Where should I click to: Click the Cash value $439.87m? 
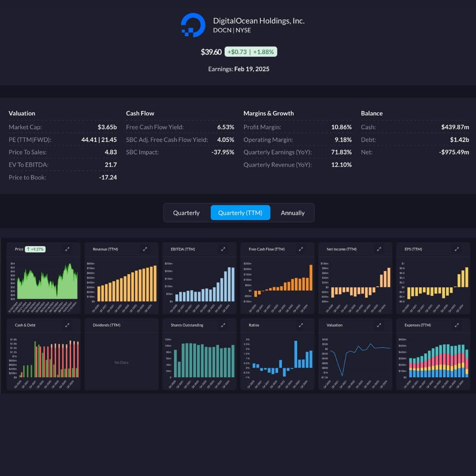pos(455,127)
